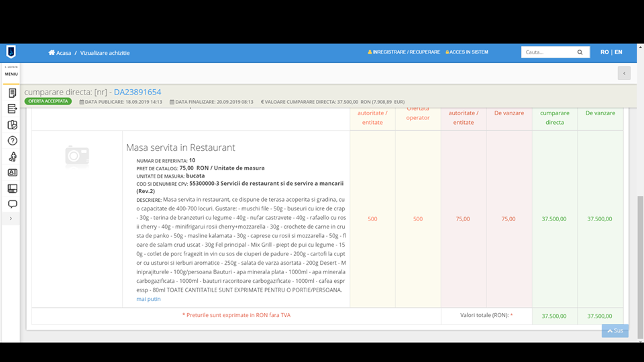Open the help question mark icon
The image size is (644, 362).
coord(12,141)
